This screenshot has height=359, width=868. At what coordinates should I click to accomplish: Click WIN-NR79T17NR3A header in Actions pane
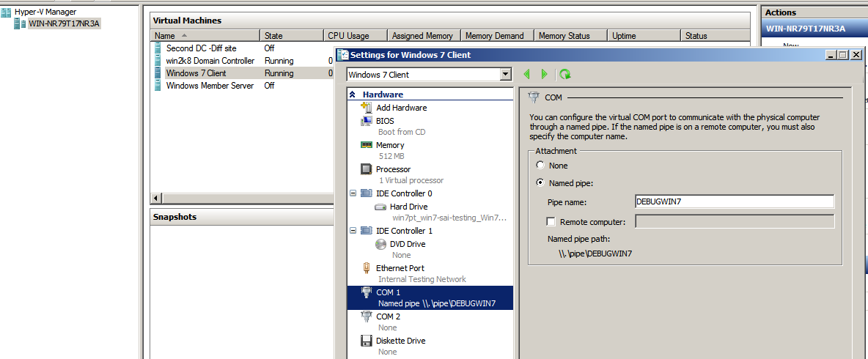tap(815, 29)
